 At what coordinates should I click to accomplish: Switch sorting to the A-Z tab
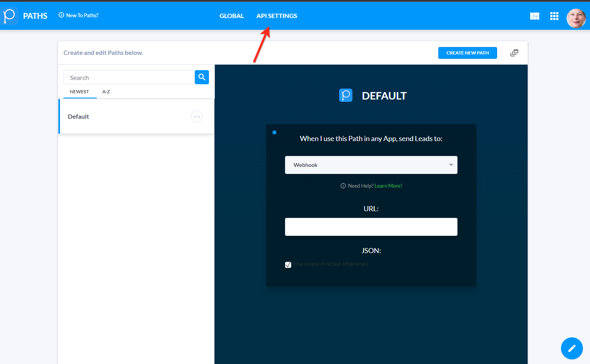click(105, 91)
